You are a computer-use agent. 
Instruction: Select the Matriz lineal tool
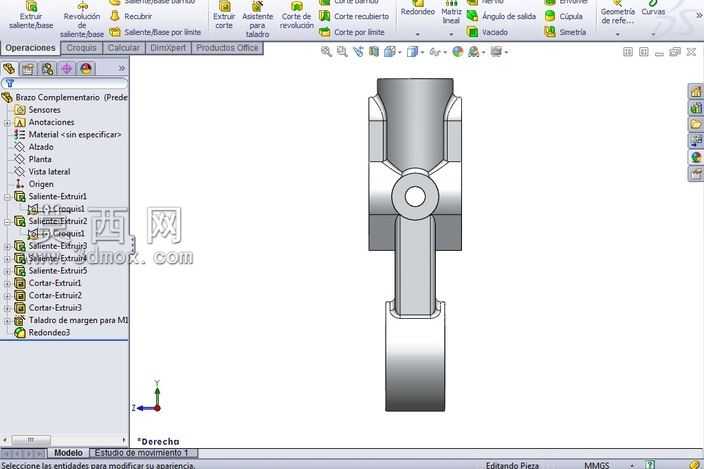(x=451, y=13)
